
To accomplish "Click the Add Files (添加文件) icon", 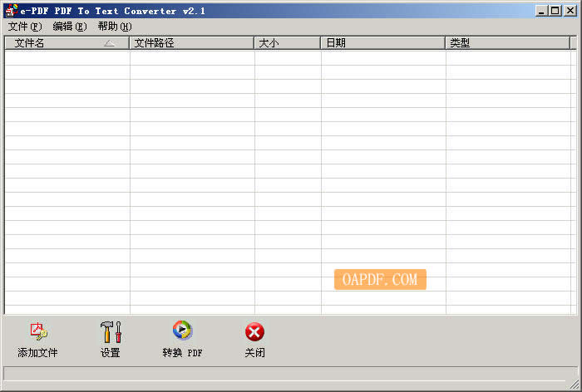I will tap(38, 331).
